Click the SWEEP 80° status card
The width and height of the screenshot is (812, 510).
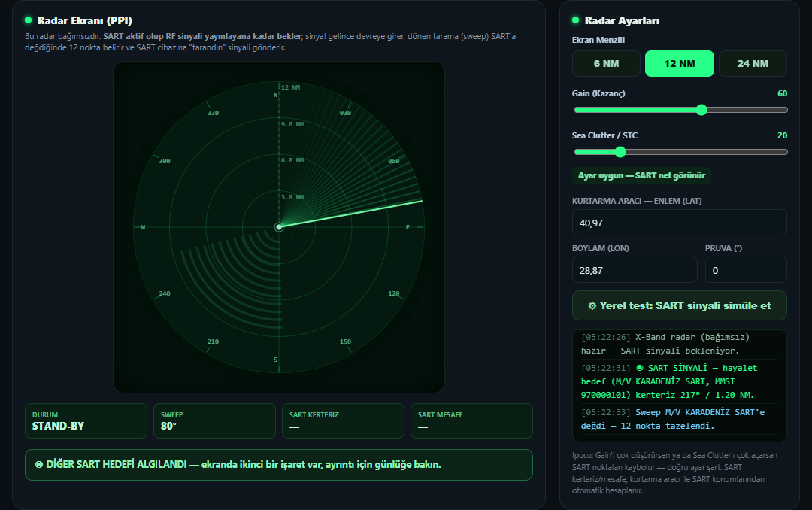(x=214, y=420)
